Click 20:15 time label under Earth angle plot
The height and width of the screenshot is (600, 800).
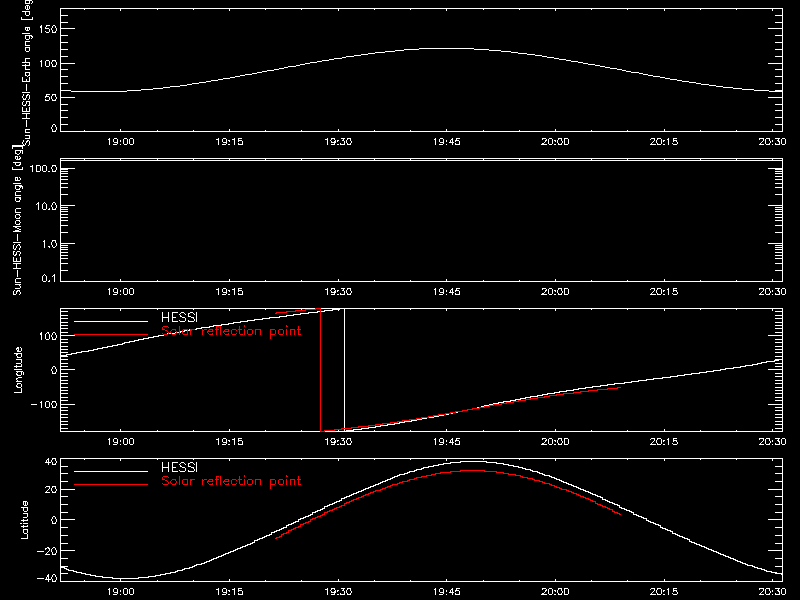pos(664,142)
